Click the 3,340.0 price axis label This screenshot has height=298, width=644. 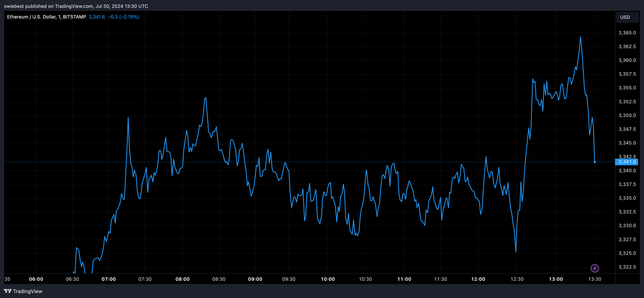click(627, 171)
